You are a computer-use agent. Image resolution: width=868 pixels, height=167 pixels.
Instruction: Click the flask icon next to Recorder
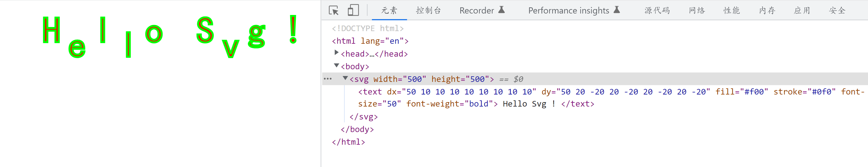[501, 9]
